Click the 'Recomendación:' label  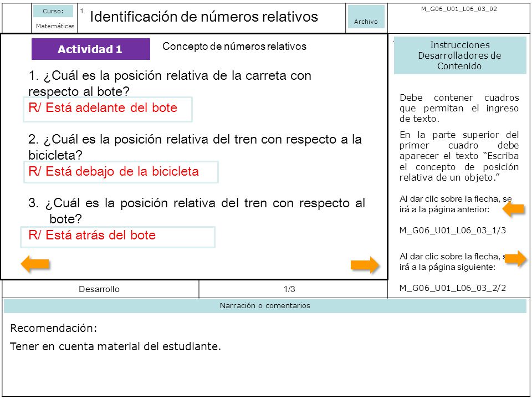54,328
